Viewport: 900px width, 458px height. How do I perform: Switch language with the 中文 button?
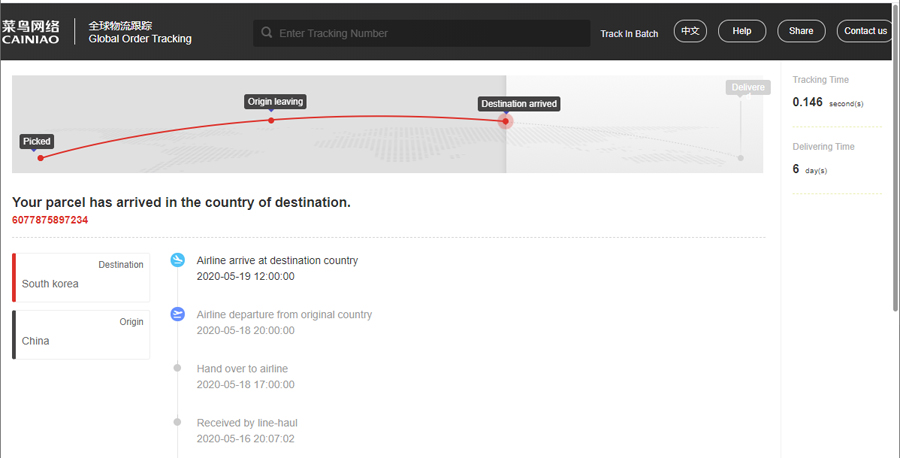pos(690,31)
